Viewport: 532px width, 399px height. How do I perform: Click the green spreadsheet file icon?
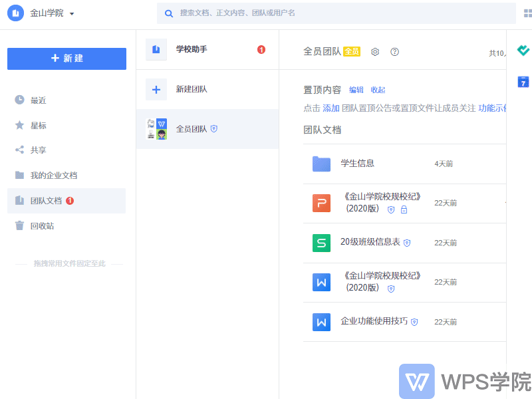[321, 243]
